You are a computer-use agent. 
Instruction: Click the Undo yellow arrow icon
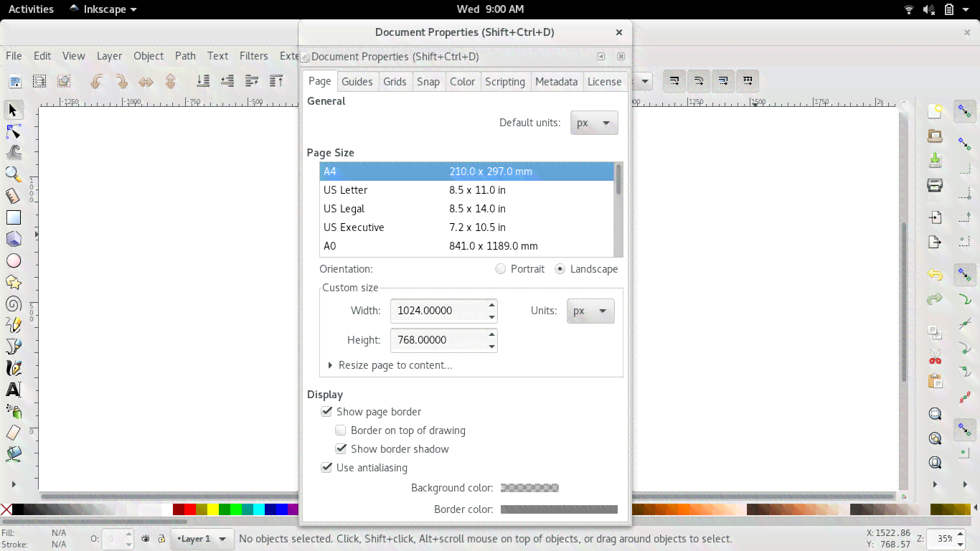pos(935,274)
